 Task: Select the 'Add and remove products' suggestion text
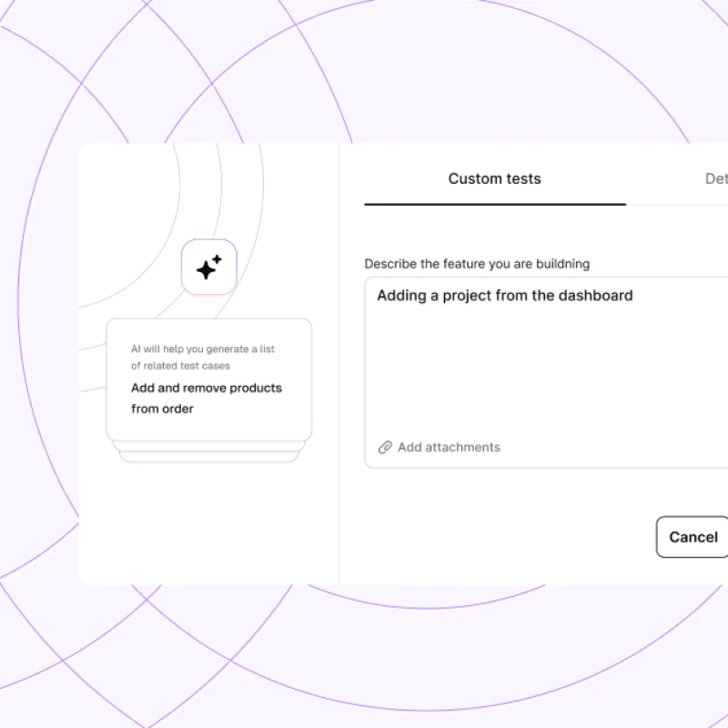click(x=207, y=388)
